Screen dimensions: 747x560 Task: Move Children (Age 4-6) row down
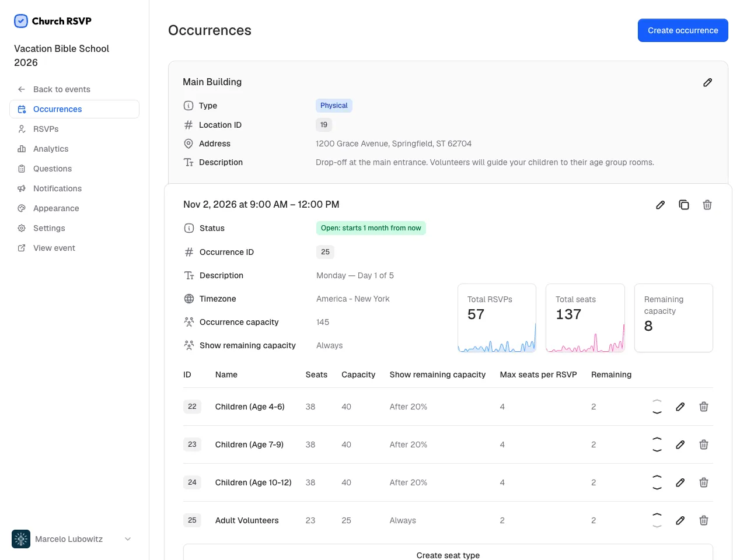point(657,412)
